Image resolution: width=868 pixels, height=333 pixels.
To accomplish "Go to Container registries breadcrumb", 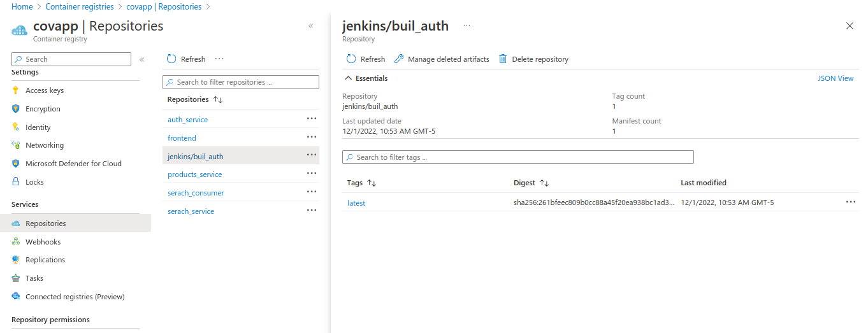I will (80, 6).
